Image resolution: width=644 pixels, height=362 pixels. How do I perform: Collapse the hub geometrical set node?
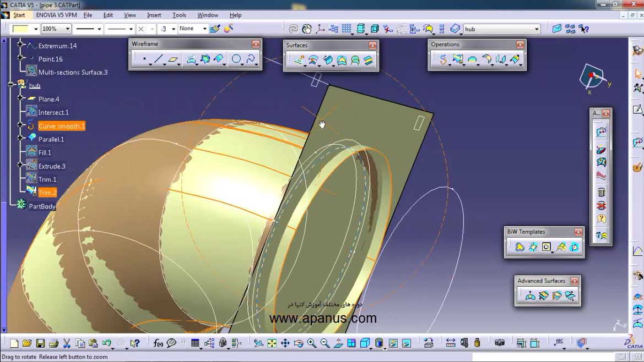tap(10, 85)
